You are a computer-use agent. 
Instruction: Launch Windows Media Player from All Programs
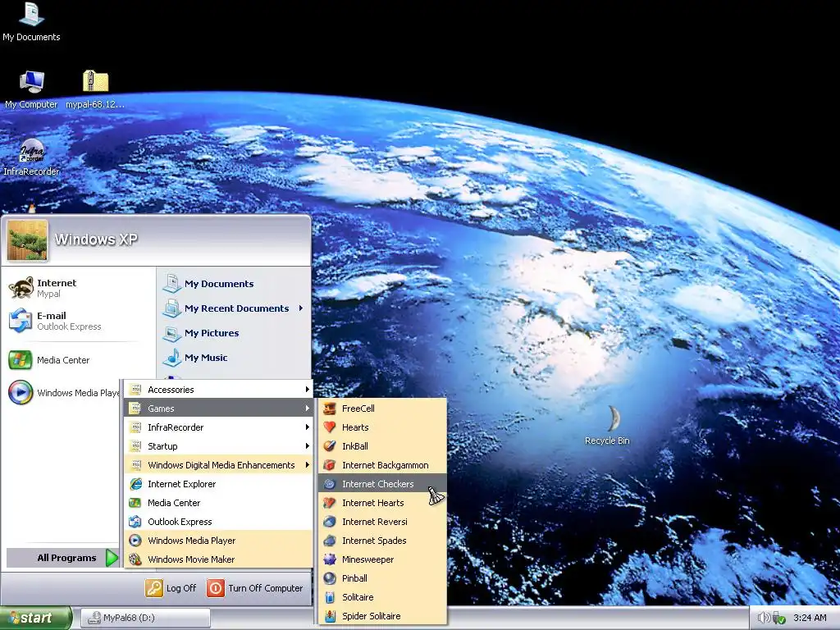point(218,540)
